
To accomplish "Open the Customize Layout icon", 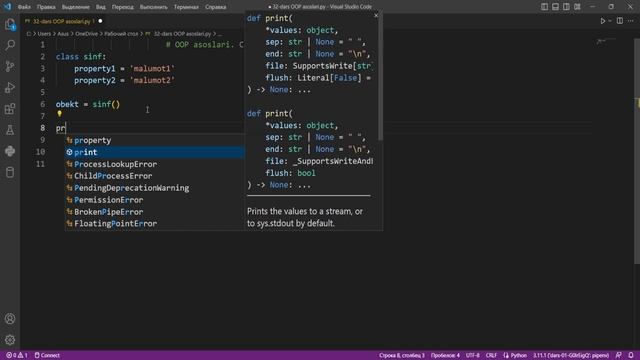I will pos(577,7).
